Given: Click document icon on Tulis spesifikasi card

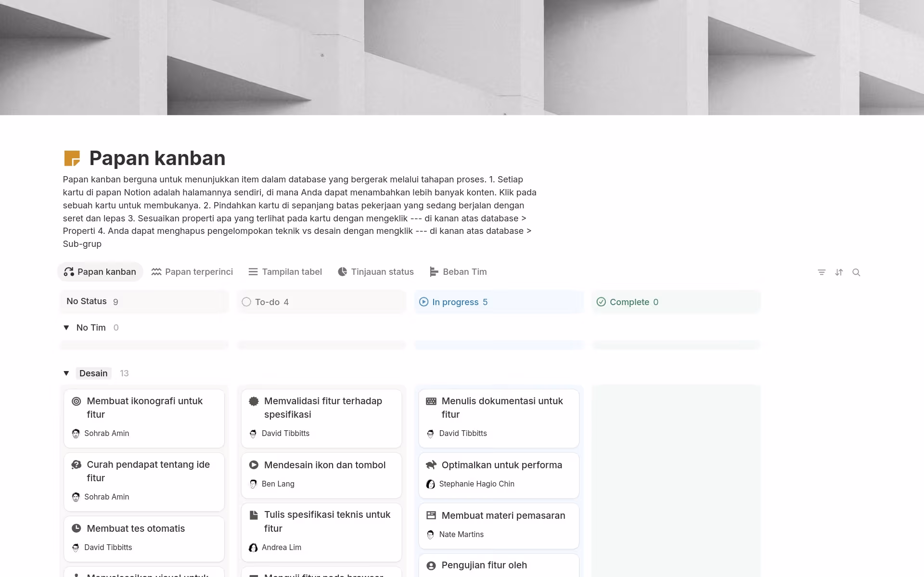Looking at the screenshot, I should click(254, 515).
